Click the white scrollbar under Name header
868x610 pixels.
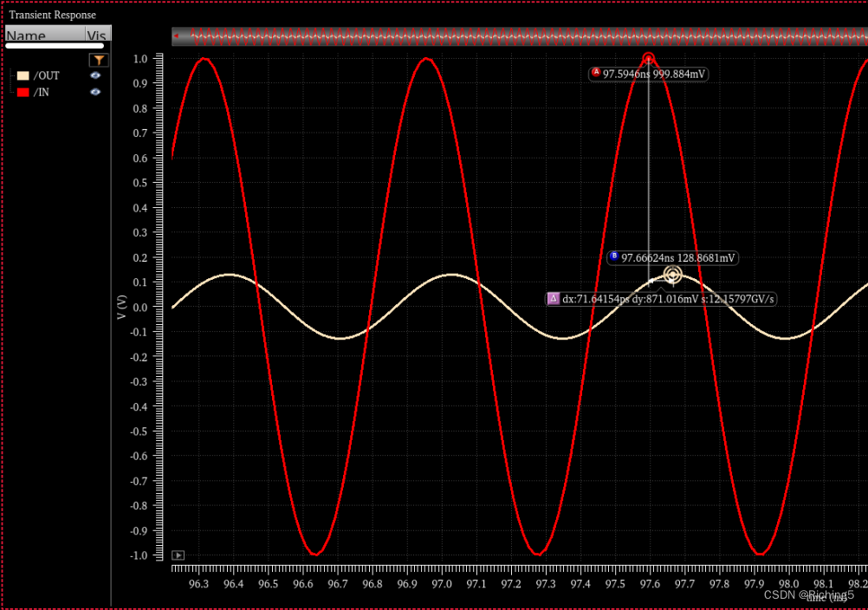click(x=55, y=46)
